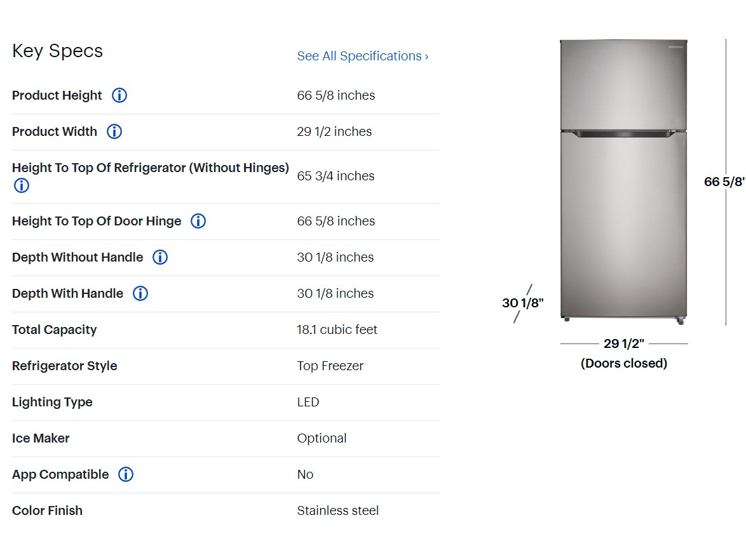Click the 29 1/2" width label below the fridge
This screenshot has width=746, height=560.
623,343
